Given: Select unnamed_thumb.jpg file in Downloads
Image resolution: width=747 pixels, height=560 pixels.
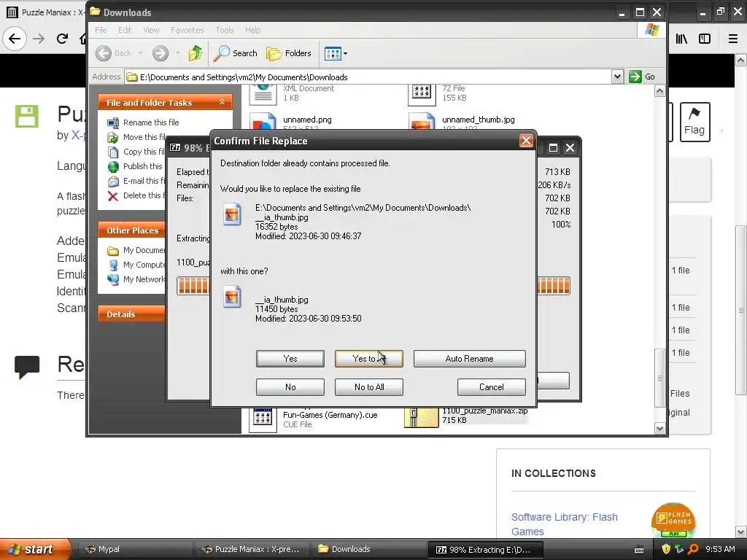Looking at the screenshot, I should [x=479, y=120].
